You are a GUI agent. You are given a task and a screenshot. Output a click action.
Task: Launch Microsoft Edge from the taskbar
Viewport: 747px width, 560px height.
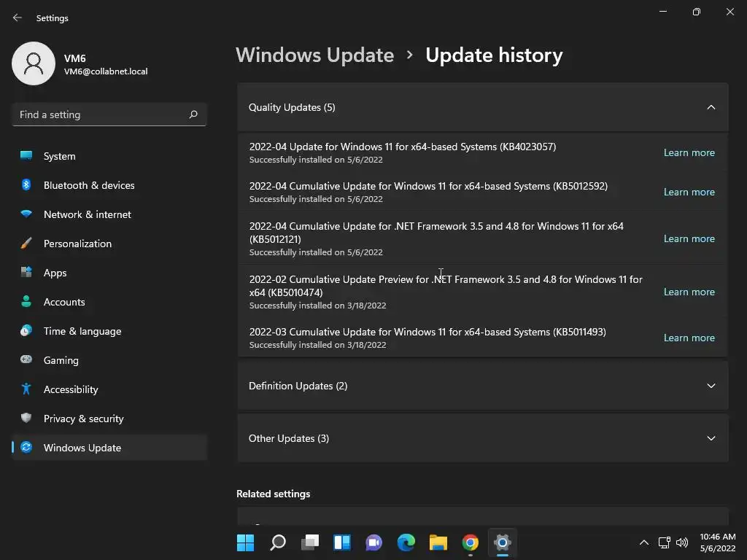[406, 542]
